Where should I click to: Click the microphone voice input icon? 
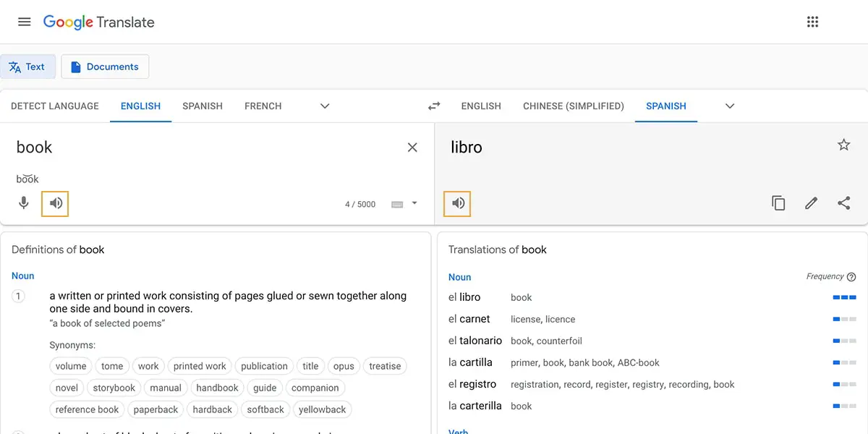[x=24, y=203]
